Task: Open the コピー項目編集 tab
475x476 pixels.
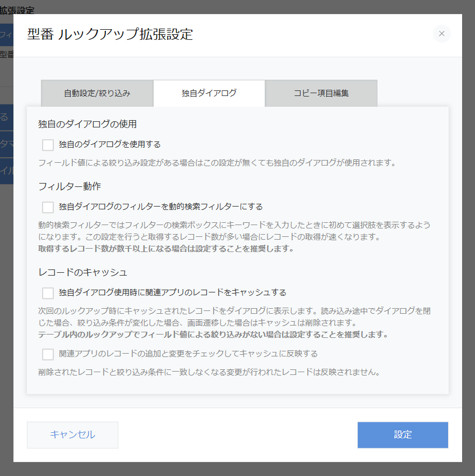Action: coord(321,93)
